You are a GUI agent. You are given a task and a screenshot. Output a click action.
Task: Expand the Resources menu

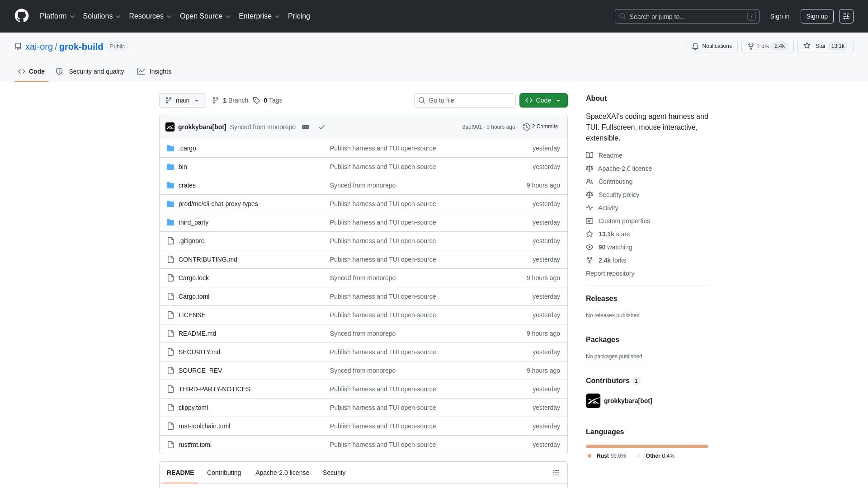(150, 16)
